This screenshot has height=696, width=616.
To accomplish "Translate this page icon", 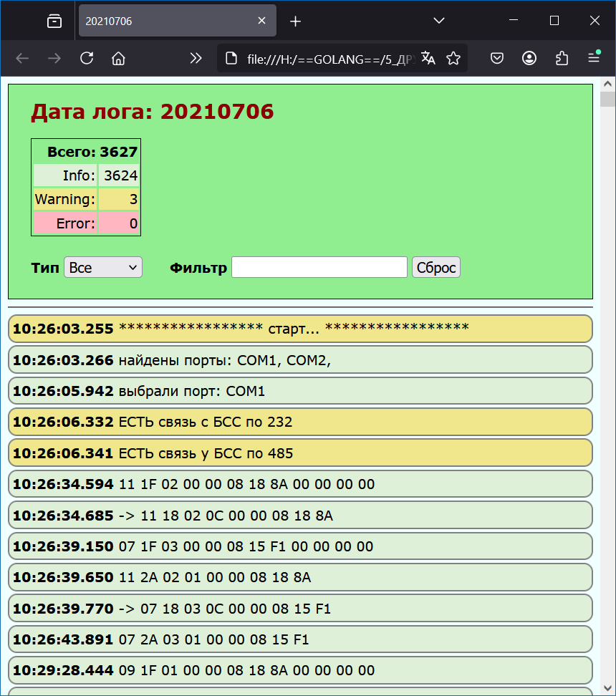I will [428, 58].
